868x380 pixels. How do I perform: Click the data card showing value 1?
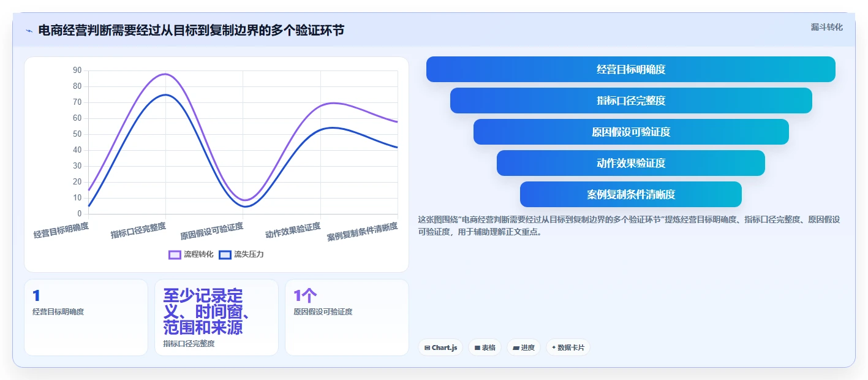pos(86,317)
